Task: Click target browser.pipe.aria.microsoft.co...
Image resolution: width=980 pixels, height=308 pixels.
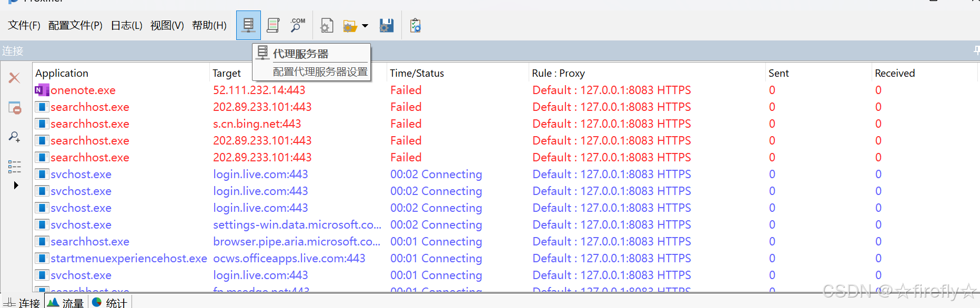Action: click(x=297, y=241)
